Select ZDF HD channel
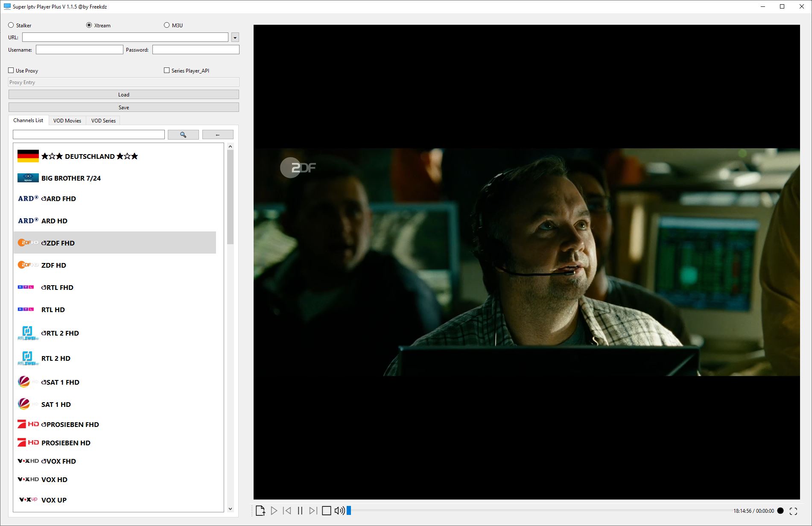812x526 pixels. click(x=115, y=265)
